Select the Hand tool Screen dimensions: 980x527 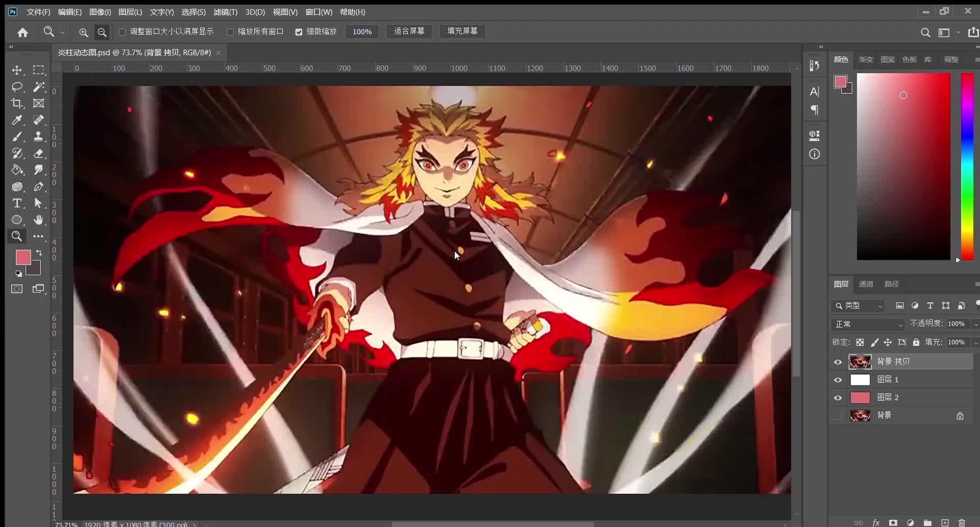(39, 220)
